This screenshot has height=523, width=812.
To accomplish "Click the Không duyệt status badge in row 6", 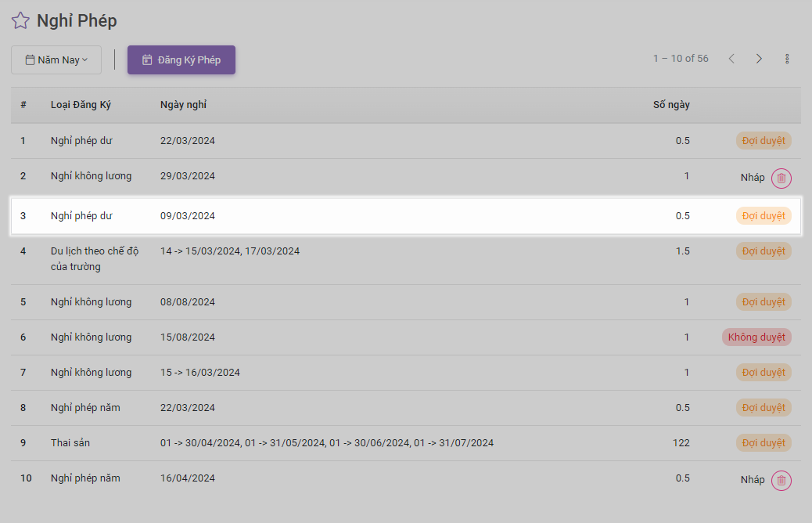I will pos(756,337).
